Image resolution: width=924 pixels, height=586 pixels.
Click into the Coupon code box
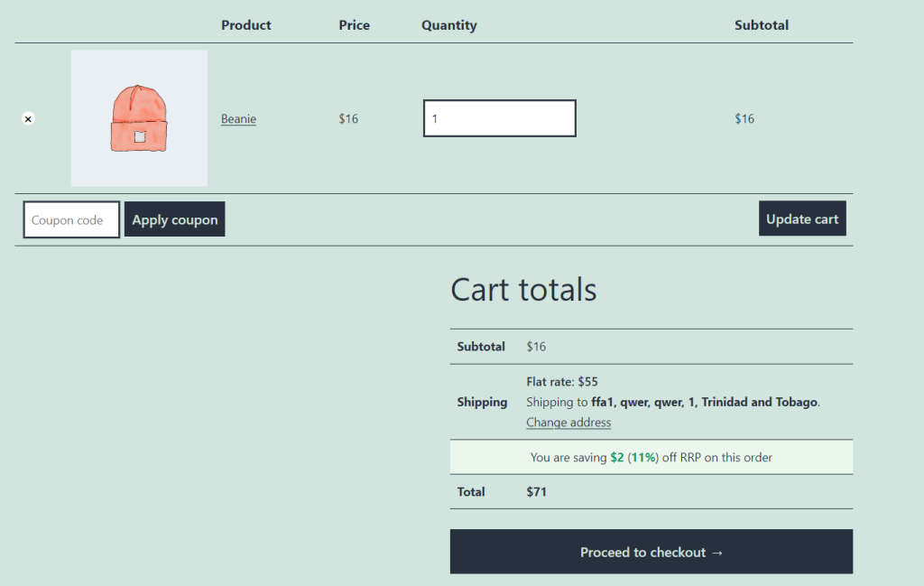(x=71, y=220)
